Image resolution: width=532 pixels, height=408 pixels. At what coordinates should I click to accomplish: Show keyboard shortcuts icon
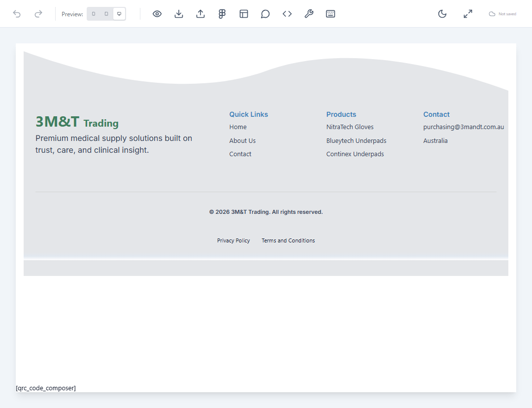[331, 14]
